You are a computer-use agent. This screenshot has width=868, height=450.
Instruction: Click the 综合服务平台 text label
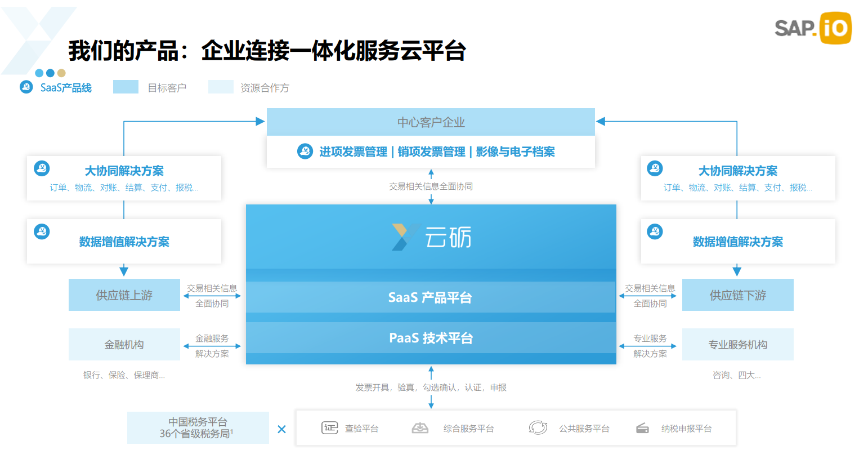pos(469,429)
